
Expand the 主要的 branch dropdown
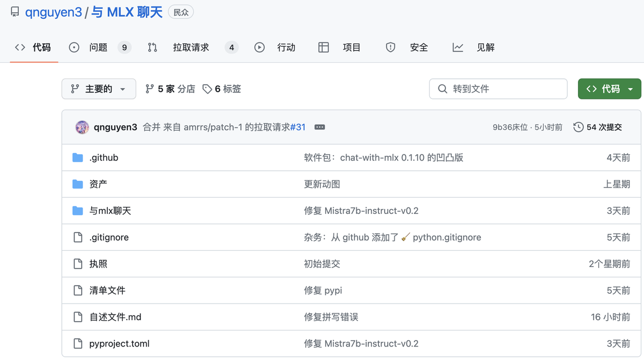pos(99,89)
